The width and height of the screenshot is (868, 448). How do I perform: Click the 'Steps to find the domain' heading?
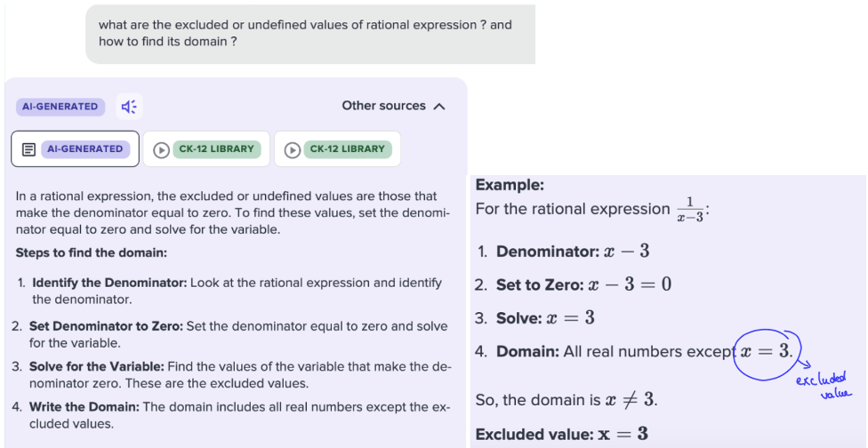click(91, 252)
